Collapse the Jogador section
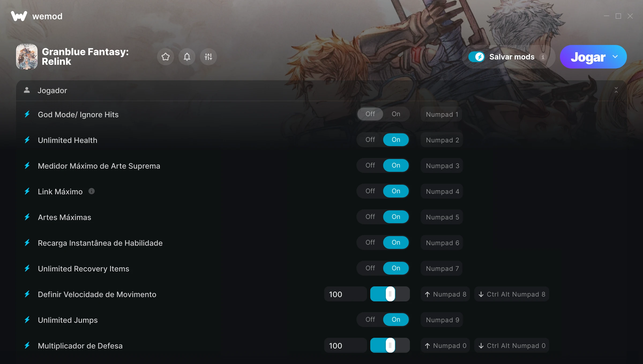The height and width of the screenshot is (364, 643). 616,90
